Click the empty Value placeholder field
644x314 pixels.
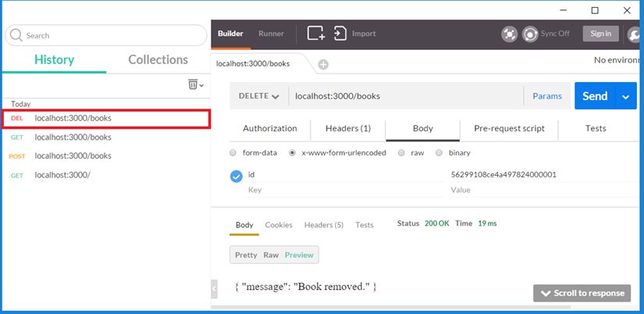click(544, 191)
